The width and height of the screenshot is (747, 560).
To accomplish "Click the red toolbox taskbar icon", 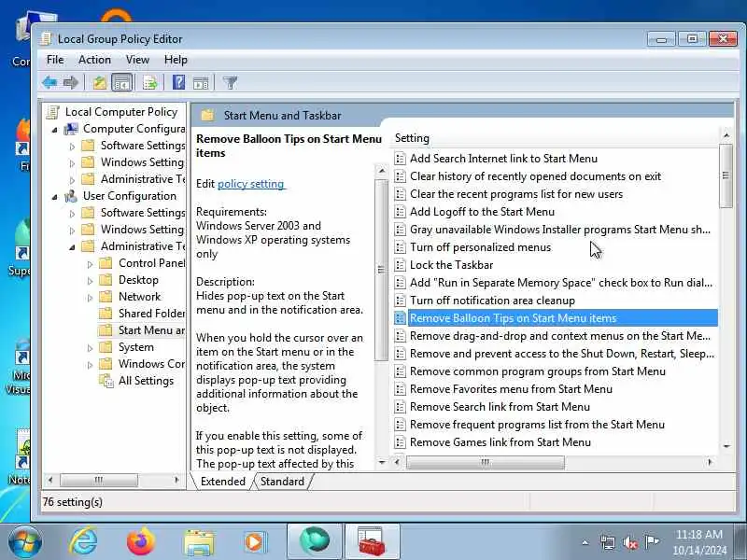I will pos(372,542).
